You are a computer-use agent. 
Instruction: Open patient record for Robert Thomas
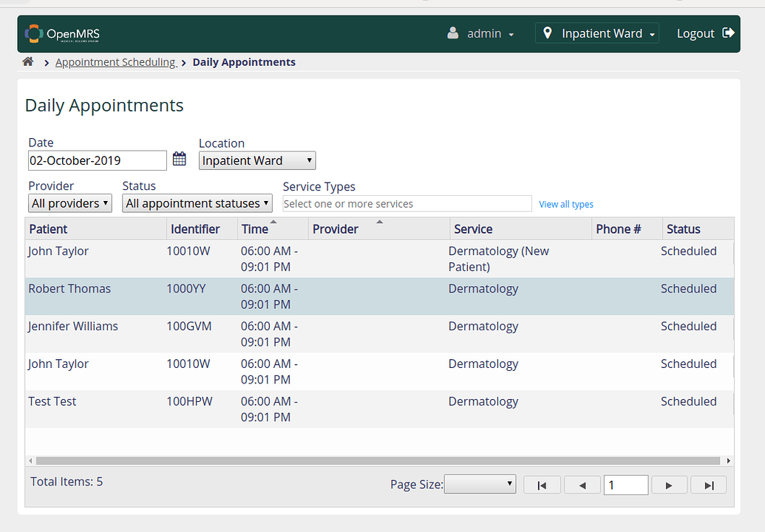(x=69, y=288)
